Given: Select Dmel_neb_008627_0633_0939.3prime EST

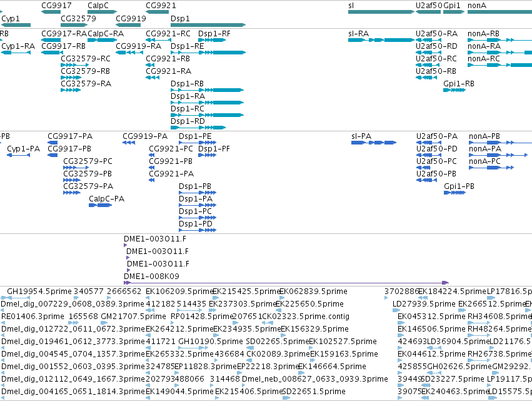Looking at the screenshot, I should [x=244, y=385].
